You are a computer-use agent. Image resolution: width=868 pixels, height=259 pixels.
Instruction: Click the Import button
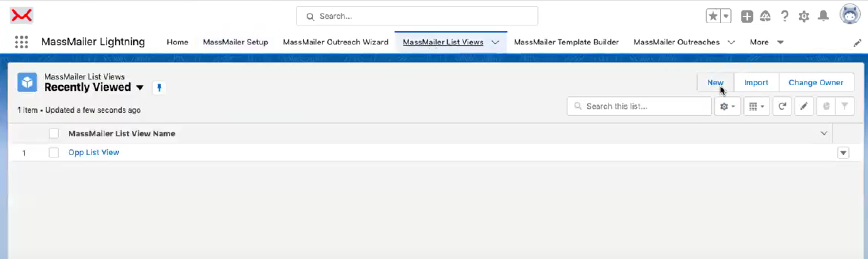tap(756, 83)
